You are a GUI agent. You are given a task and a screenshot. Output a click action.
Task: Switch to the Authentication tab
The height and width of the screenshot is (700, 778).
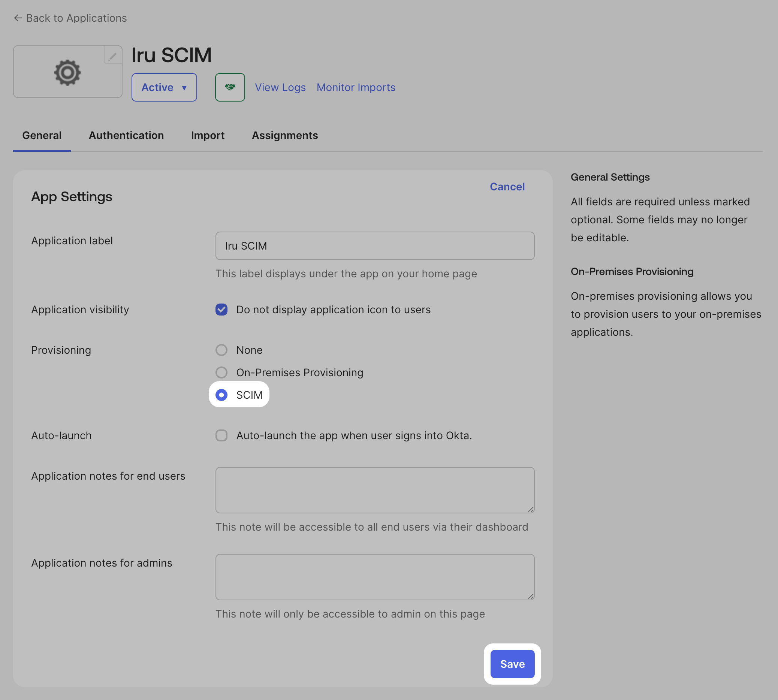click(126, 135)
